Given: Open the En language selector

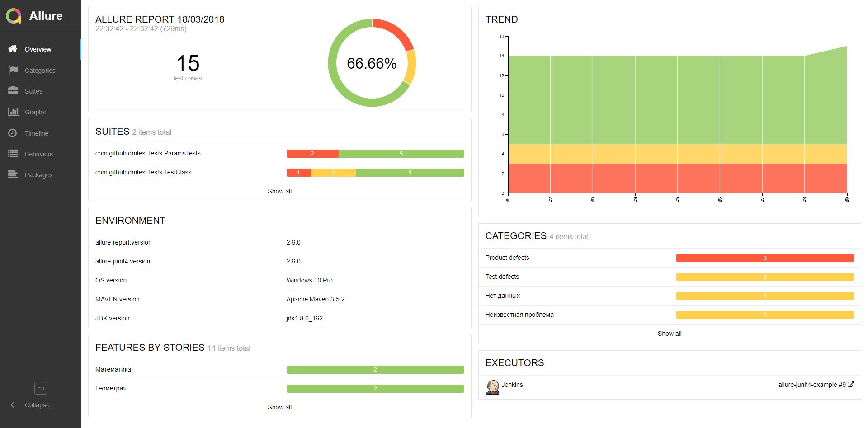Looking at the screenshot, I should 41,388.
